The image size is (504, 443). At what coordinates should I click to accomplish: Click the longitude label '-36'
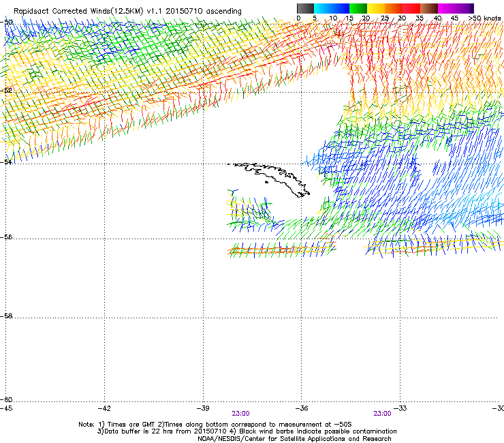(x=302, y=408)
